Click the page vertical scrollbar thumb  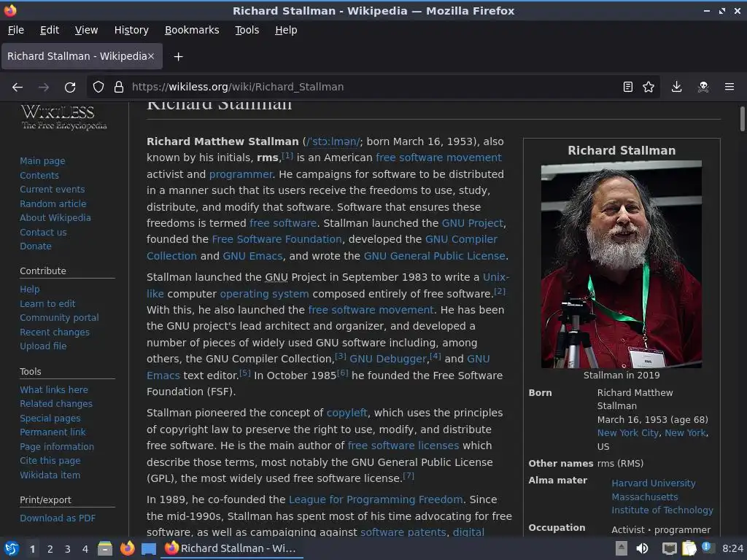[742, 118]
